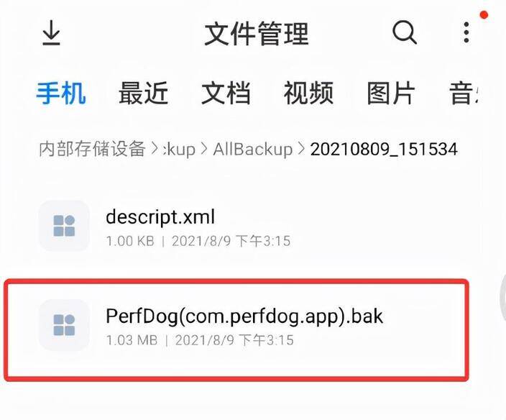
Task: Open the 文档 tab
Action: click(x=226, y=93)
